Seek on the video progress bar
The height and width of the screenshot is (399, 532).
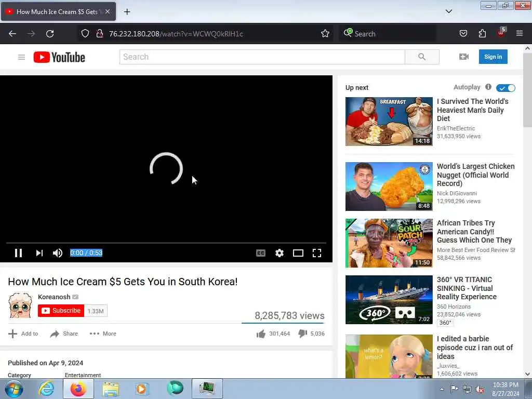click(166, 243)
